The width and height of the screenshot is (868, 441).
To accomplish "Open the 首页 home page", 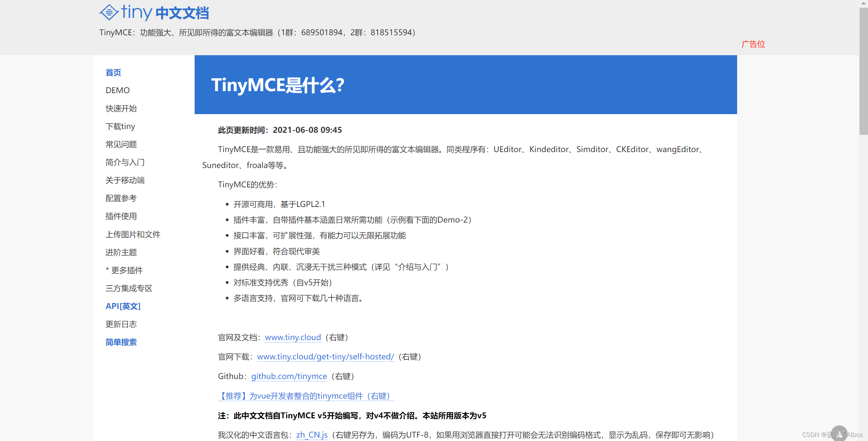I will 113,72.
